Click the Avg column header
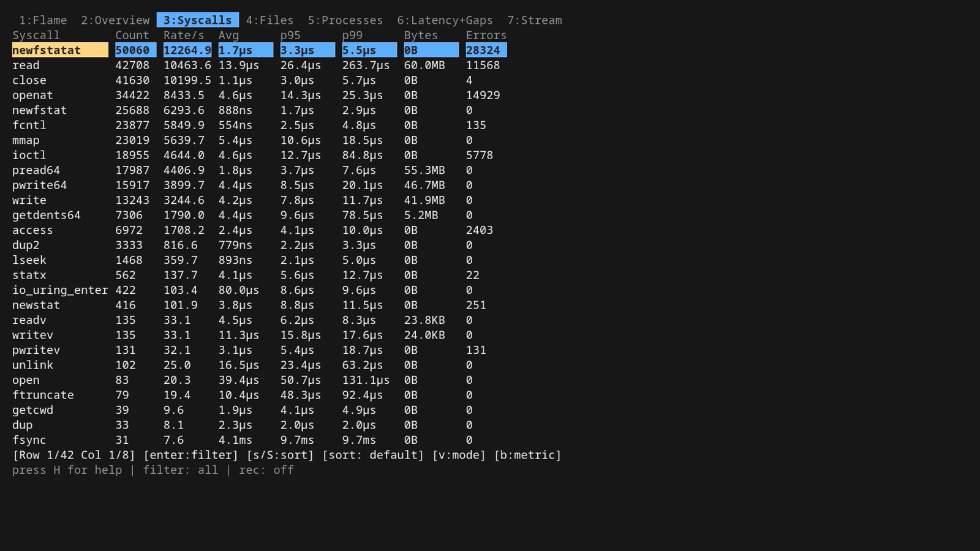The width and height of the screenshot is (980, 551). coord(228,36)
